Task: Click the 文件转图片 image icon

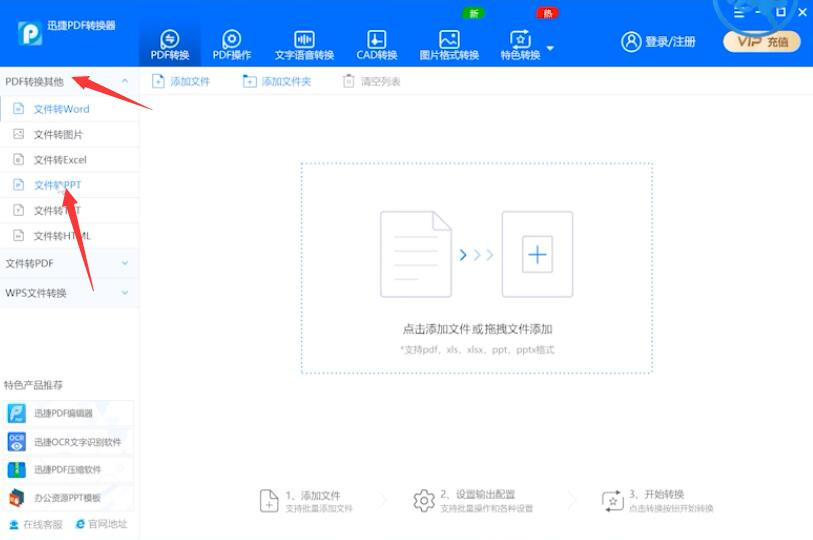Action: pos(19,134)
